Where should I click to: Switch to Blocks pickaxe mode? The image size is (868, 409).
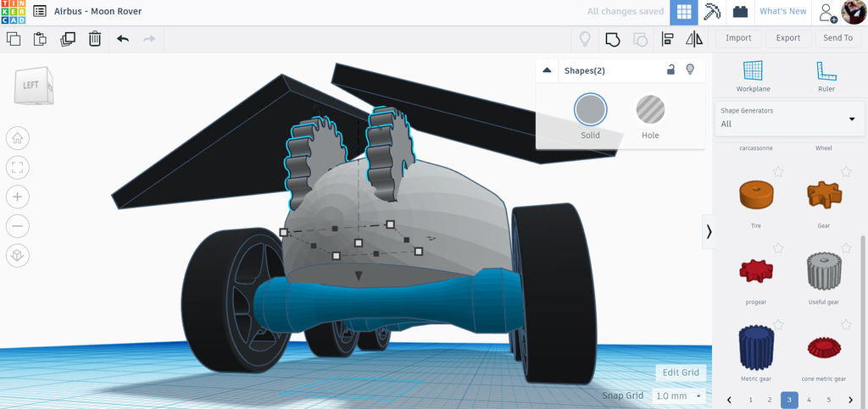coord(711,12)
